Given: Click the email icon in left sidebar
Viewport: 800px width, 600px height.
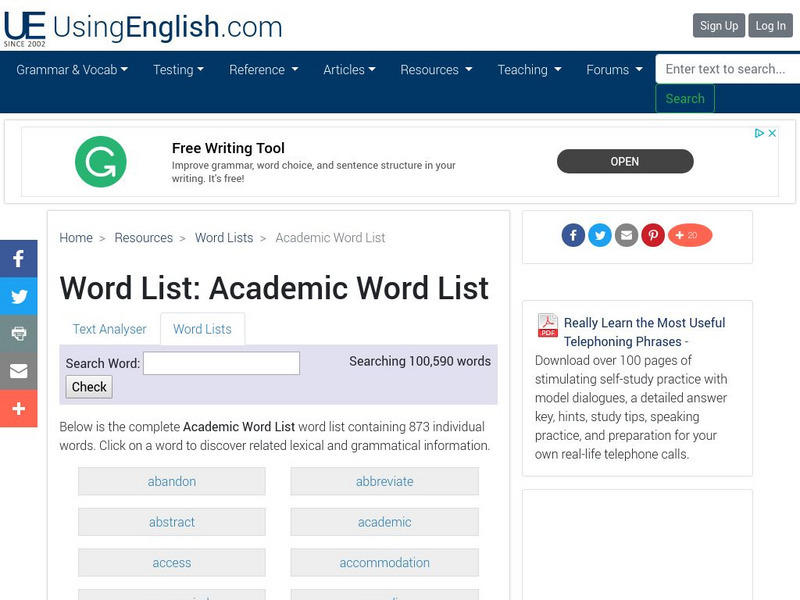Looking at the screenshot, I should click(18, 371).
